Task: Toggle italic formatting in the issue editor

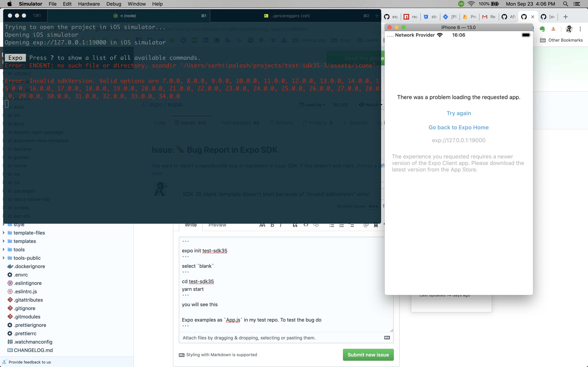Action: [281, 225]
